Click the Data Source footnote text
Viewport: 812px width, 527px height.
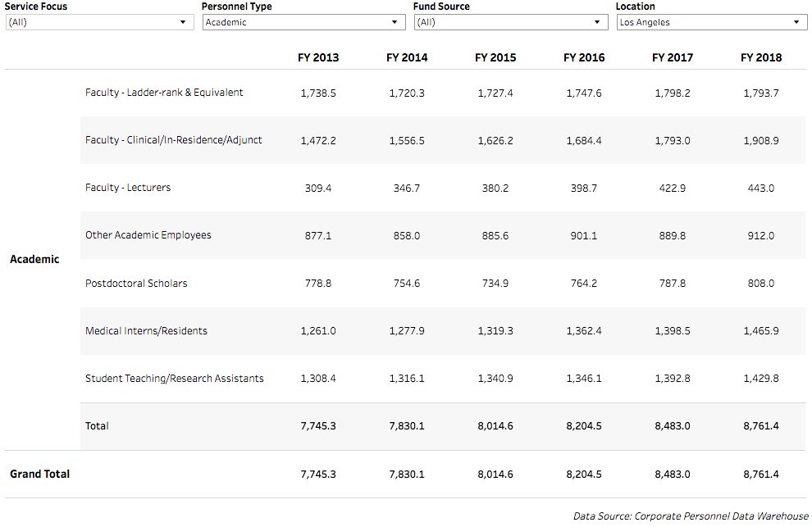[x=691, y=516]
